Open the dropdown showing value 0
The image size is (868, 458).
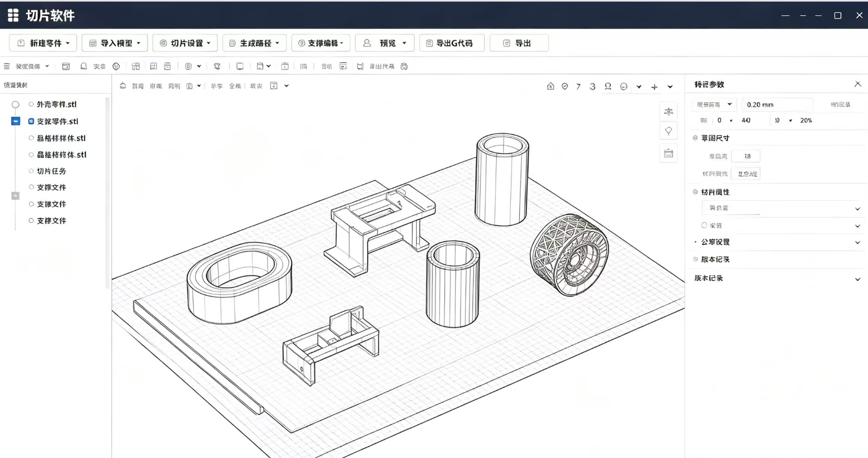tap(725, 120)
